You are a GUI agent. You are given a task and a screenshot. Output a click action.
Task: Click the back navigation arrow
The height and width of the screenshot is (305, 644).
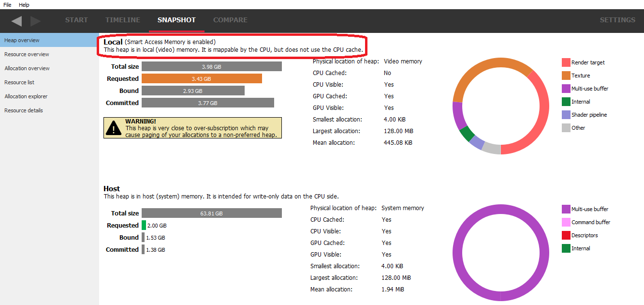coord(17,21)
